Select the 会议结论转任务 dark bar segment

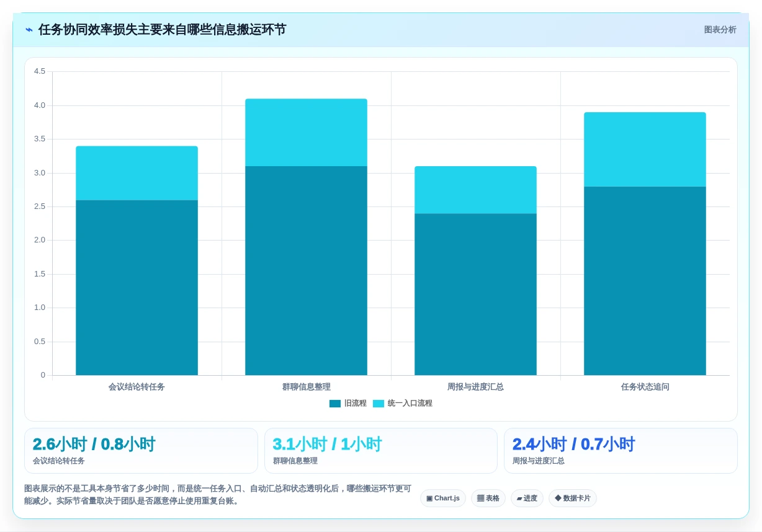point(137,288)
